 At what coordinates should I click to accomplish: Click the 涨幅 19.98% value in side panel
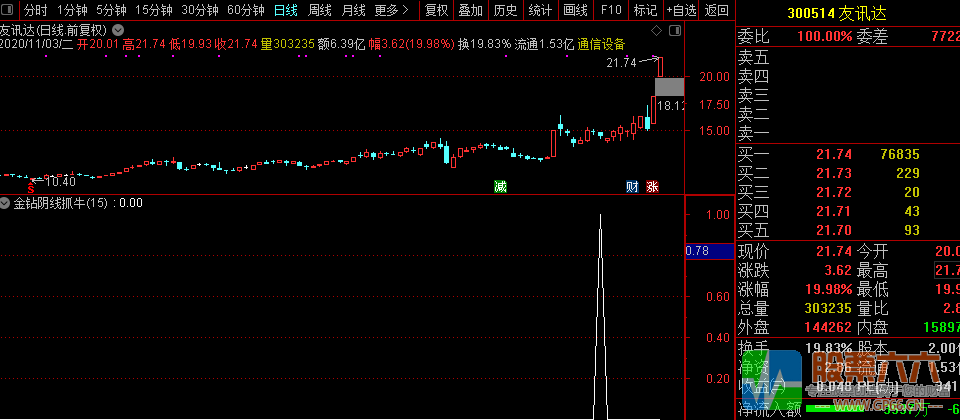click(x=830, y=288)
